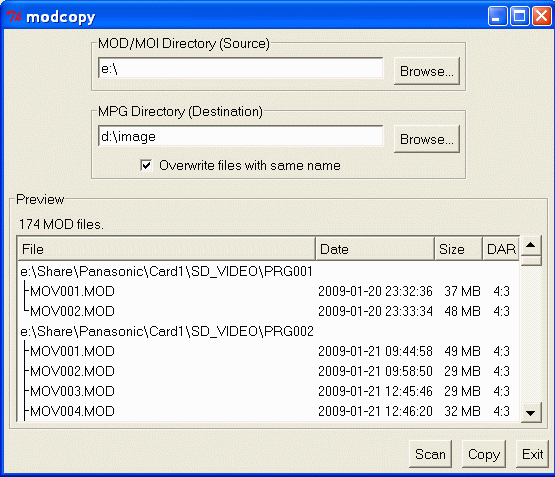The image size is (555, 477).
Task: Click the scrollbar up arrow in Preview
Action: (530, 245)
